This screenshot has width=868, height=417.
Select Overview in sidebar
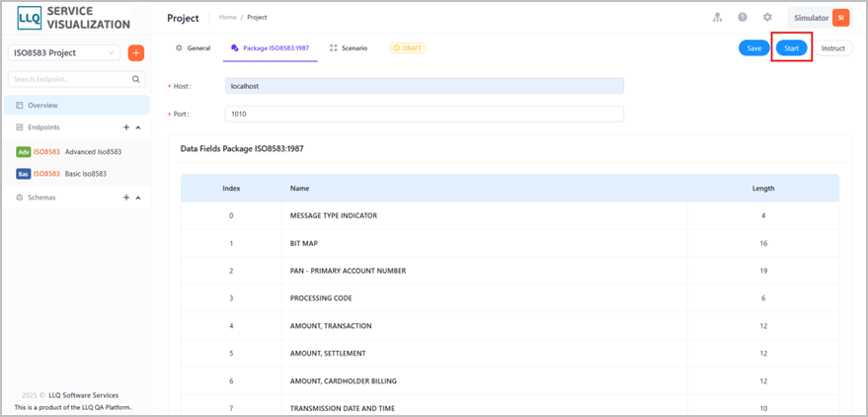[76, 105]
